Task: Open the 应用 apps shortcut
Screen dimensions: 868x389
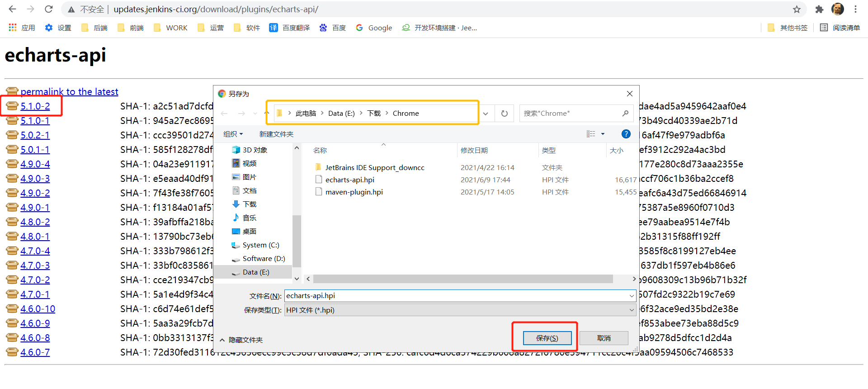Action: [22, 28]
